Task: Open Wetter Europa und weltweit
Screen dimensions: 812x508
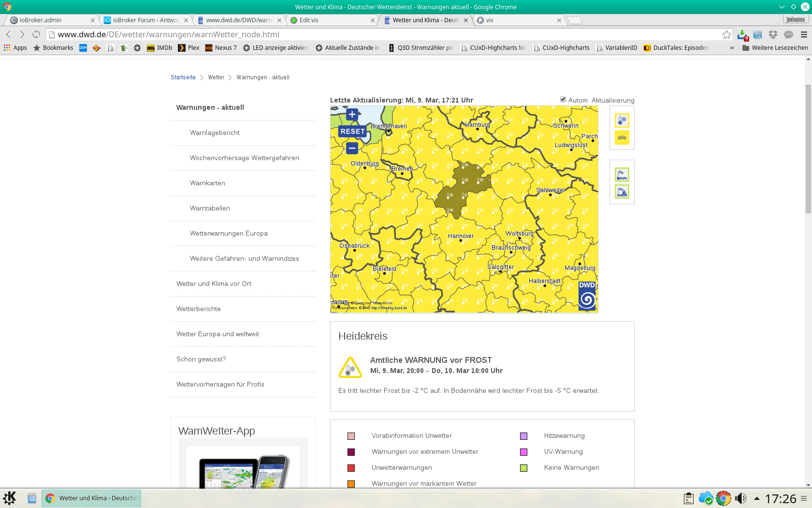Action: [218, 334]
